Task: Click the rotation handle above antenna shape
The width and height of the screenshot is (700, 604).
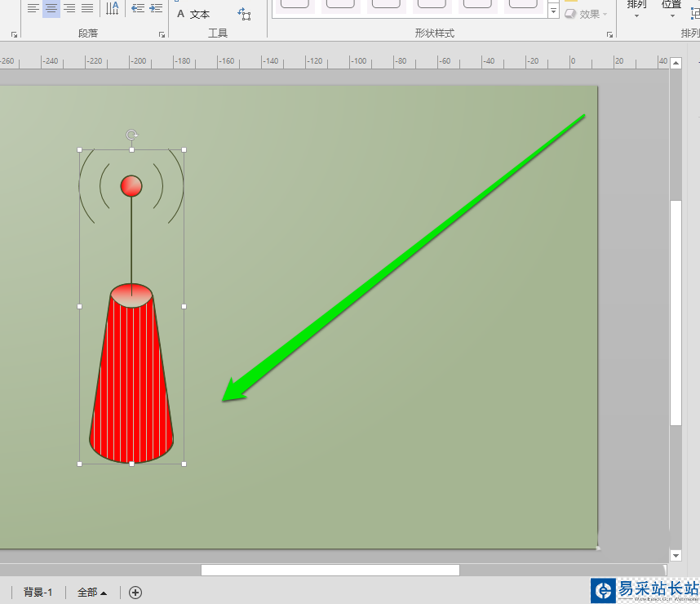Action: 131,135
